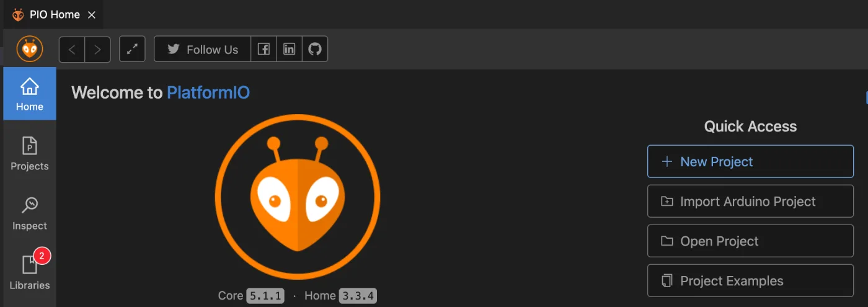Image resolution: width=868 pixels, height=307 pixels.
Task: Click the Home version 3.3.4 label
Action: (358, 296)
